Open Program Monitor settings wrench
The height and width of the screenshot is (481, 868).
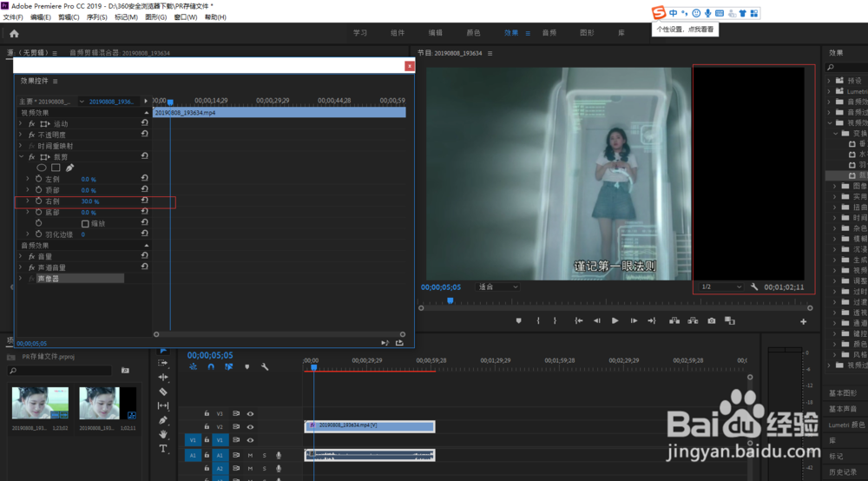754,287
